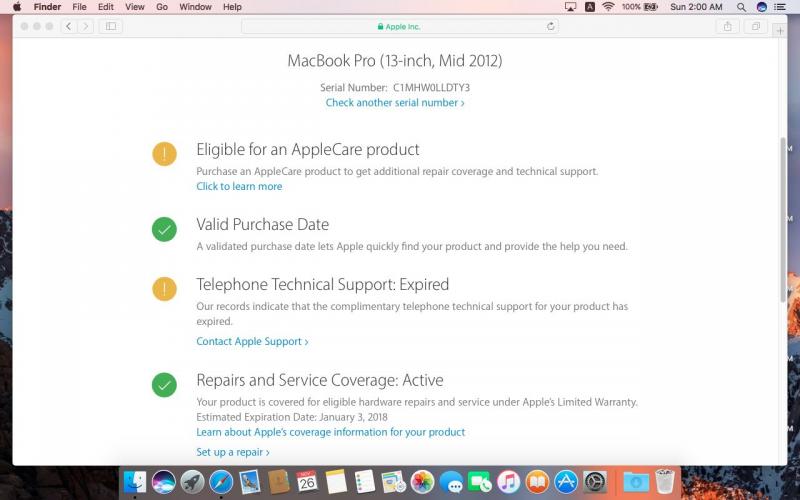Open System Preferences gear in the Dock
Viewport: 800px width, 500px height.
(595, 482)
